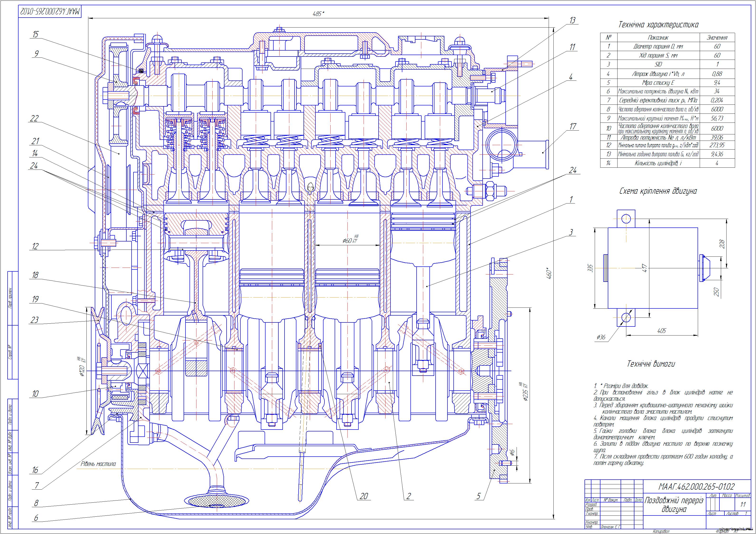Click the 485* overall width dimension

pos(318,14)
